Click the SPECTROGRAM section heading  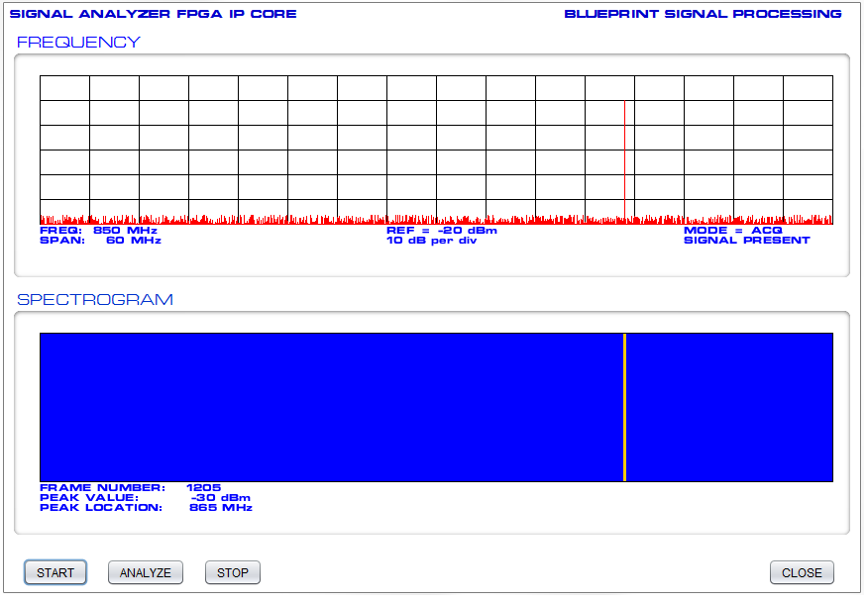point(95,299)
